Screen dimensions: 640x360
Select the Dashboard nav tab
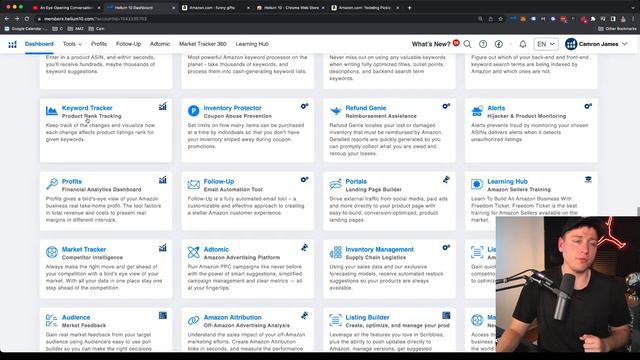39,44
